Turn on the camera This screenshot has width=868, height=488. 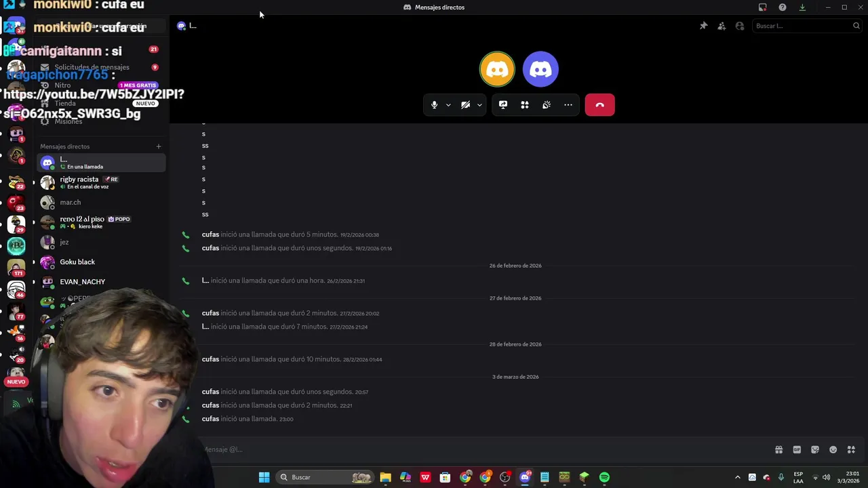coord(466,105)
